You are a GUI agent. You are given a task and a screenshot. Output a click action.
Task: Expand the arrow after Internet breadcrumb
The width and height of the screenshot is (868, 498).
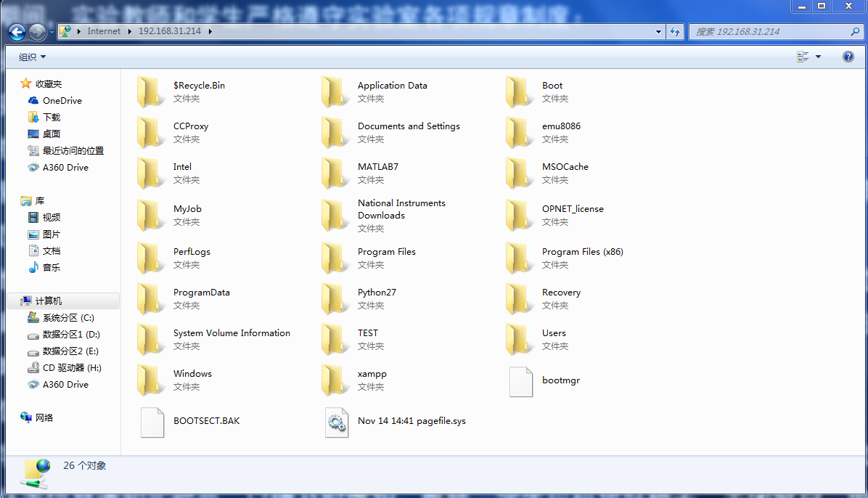pyautogui.click(x=129, y=31)
